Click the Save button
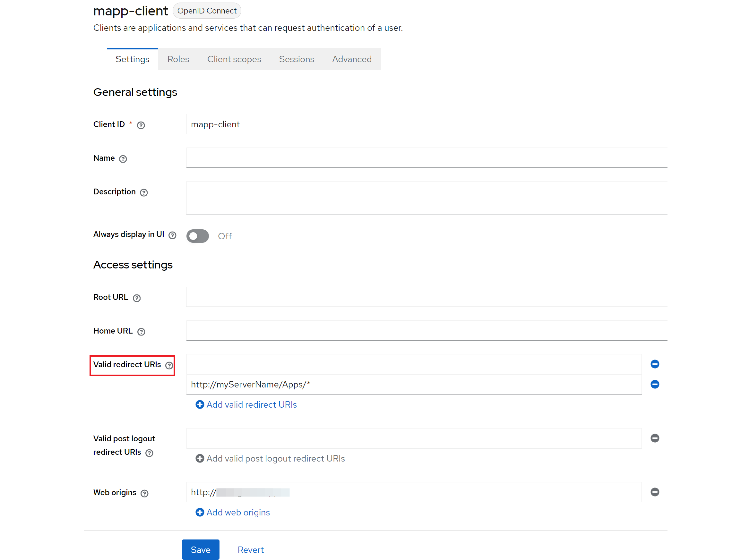Viewport: 749px width, 560px height. pyautogui.click(x=201, y=549)
